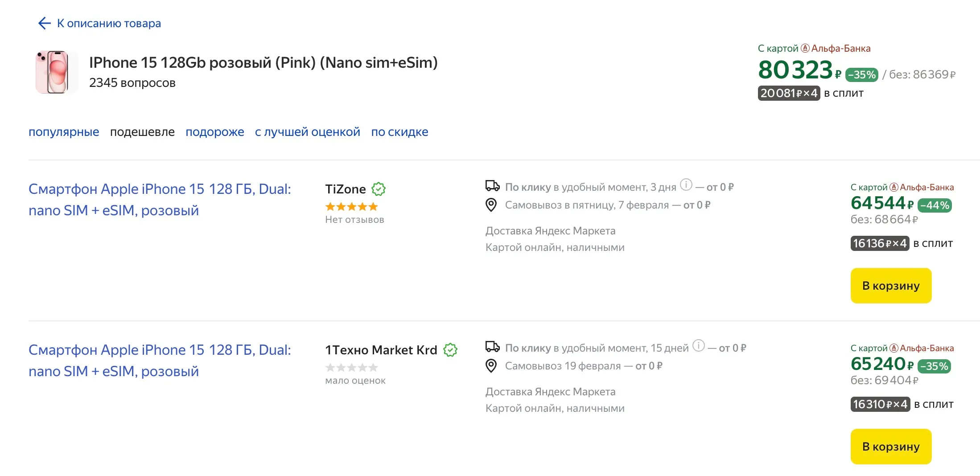Sort offers by по скидке
This screenshot has width=980, height=476.
(399, 132)
